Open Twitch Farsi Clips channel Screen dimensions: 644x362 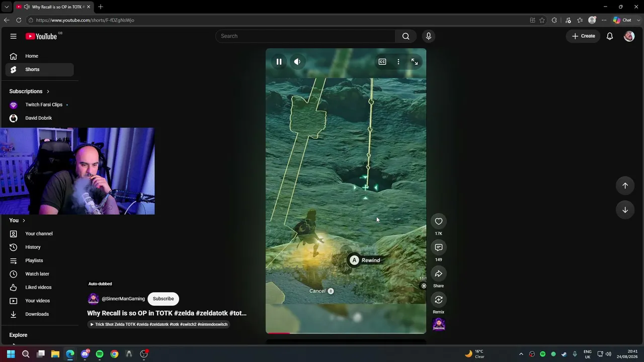click(x=39, y=105)
